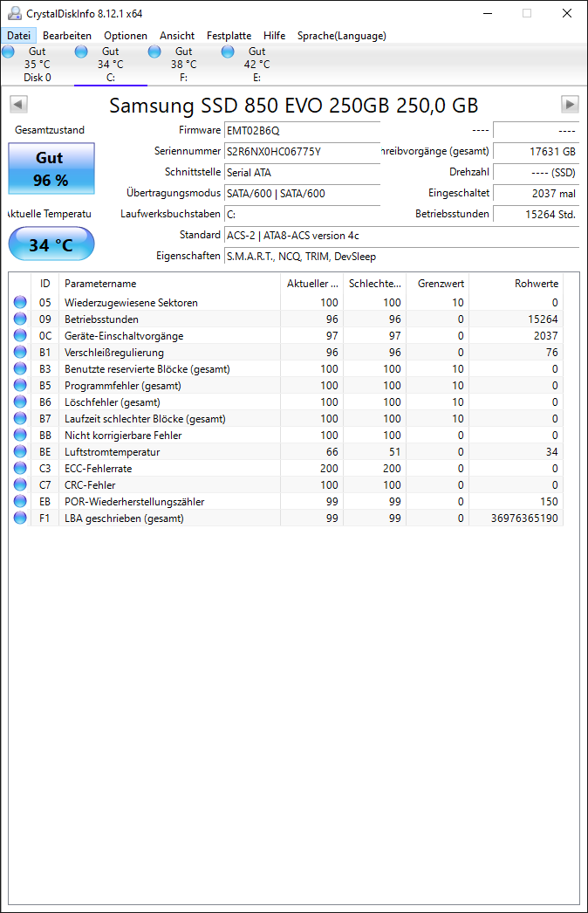Click raw value 76 in Verschleißregulierung row

(x=552, y=353)
